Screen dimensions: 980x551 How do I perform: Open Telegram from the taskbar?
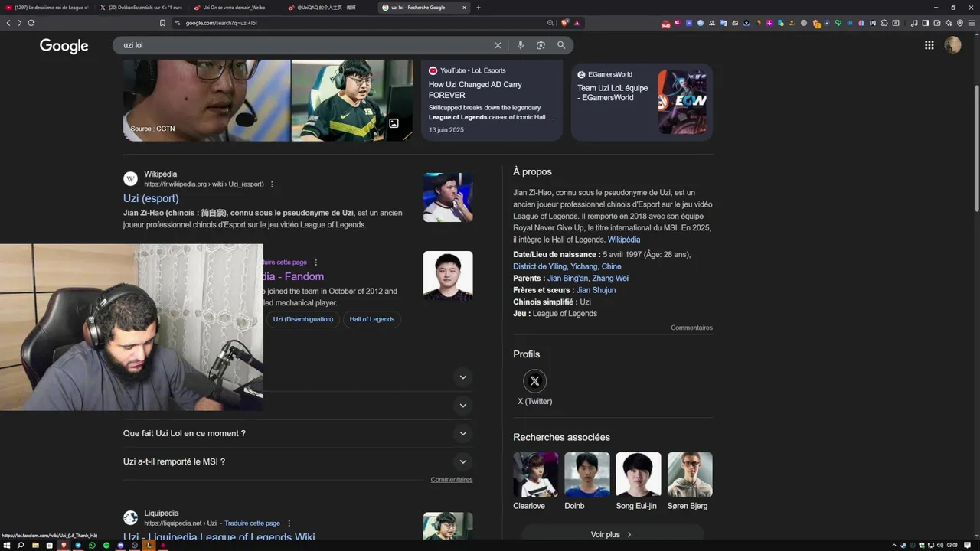[x=77, y=545]
